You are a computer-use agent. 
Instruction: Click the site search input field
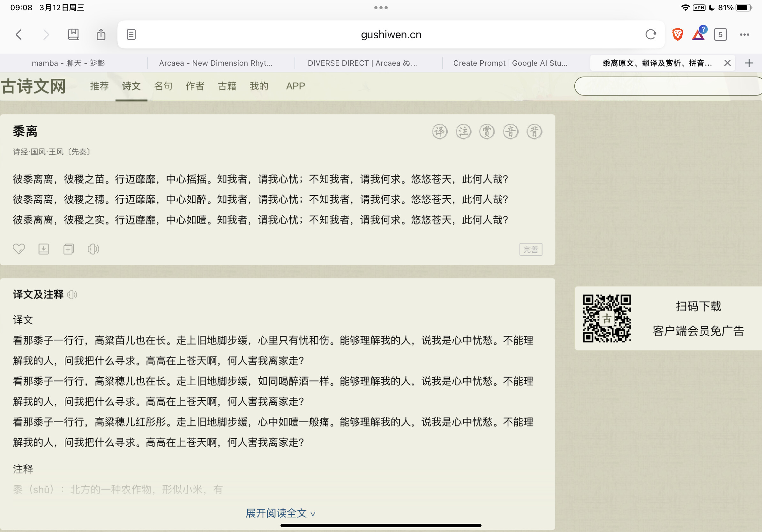pos(667,86)
